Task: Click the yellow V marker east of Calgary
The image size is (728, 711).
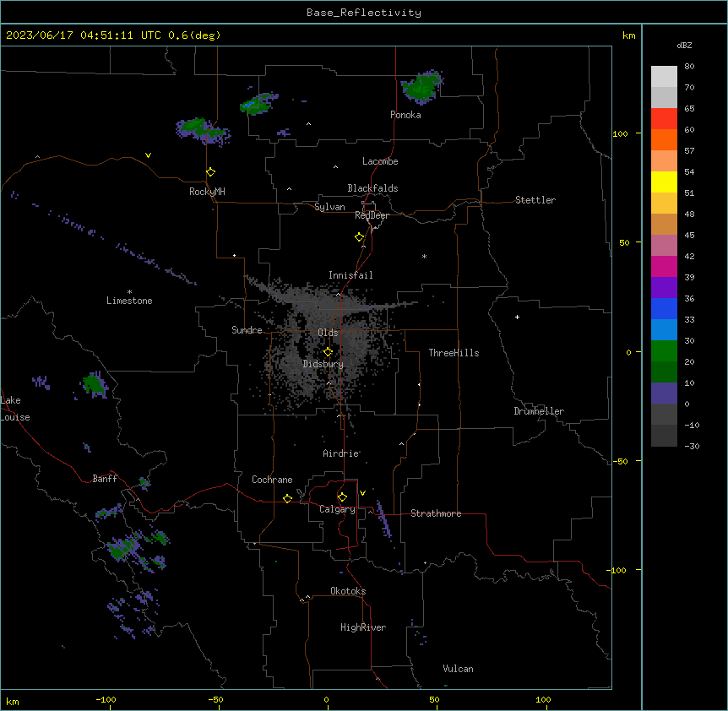Action: click(362, 493)
